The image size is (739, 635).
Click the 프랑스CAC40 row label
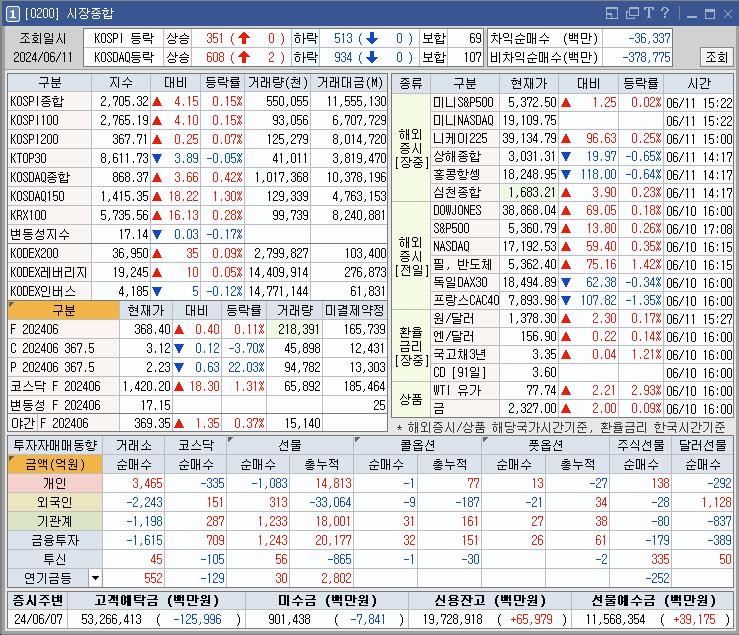(466, 300)
